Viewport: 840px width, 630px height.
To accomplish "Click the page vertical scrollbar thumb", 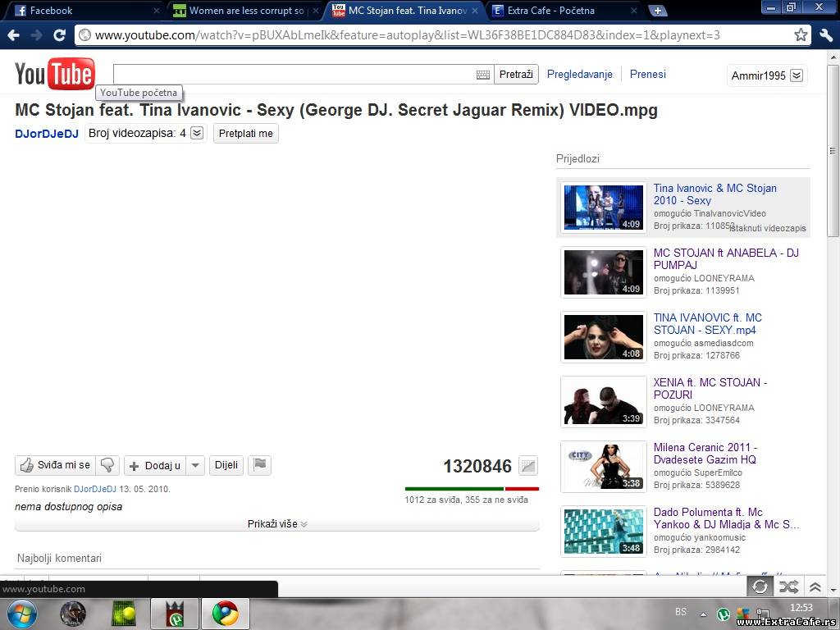I will point(833,150).
